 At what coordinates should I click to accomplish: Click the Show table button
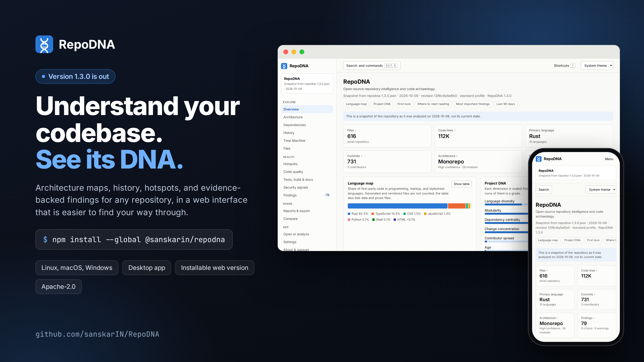[461, 184]
